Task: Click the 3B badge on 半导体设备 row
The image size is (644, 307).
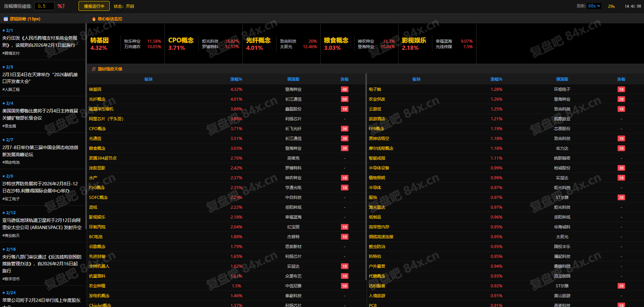Action: point(621,168)
